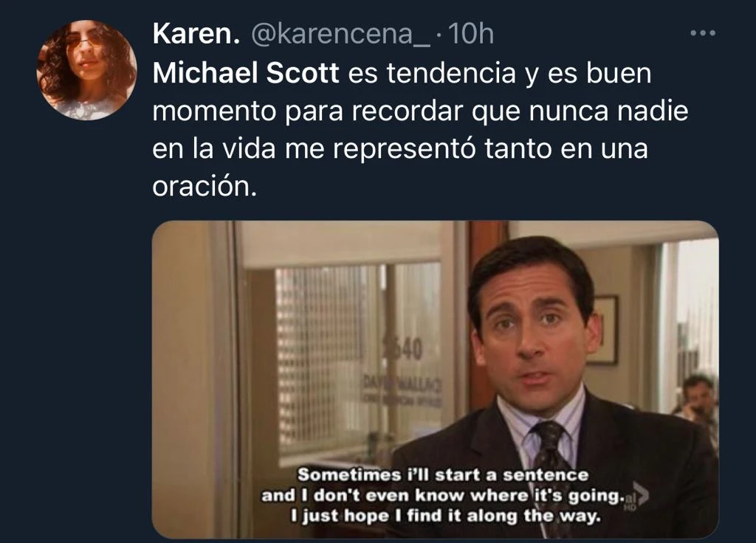This screenshot has width=756, height=543.
Task: Click the office door number 540
Action: (x=403, y=348)
